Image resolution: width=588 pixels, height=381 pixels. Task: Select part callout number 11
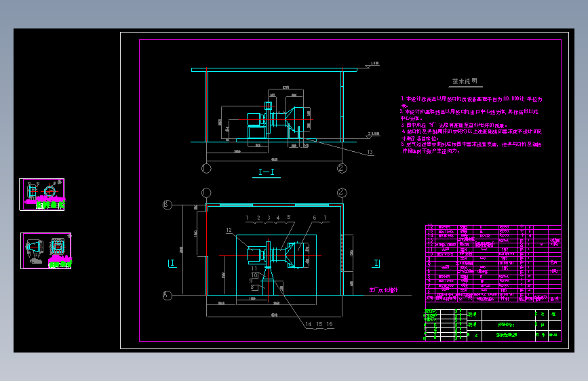(x=254, y=268)
